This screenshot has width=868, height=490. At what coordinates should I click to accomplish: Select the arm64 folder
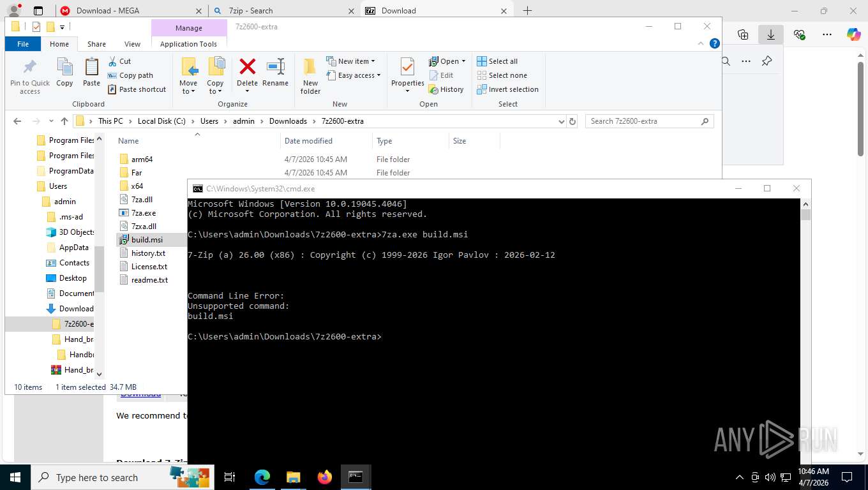(x=142, y=160)
